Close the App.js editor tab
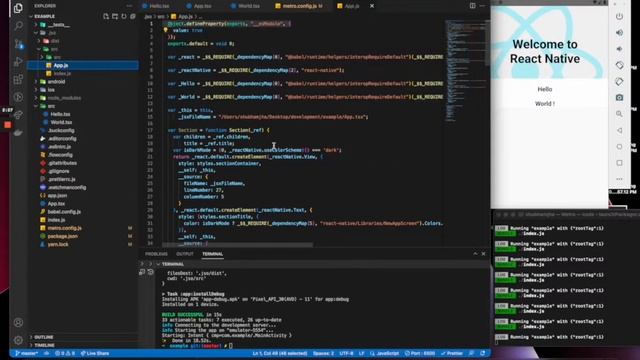The image size is (640, 360). pos(372,6)
